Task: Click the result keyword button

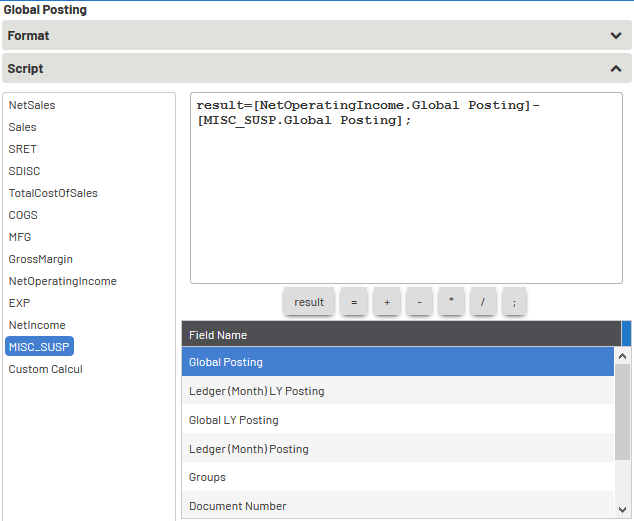Action: point(309,302)
